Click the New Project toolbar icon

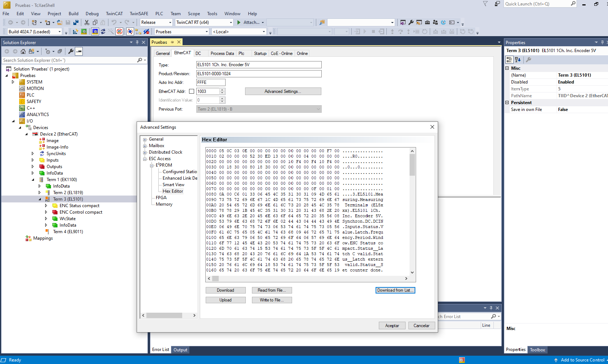tap(34, 22)
